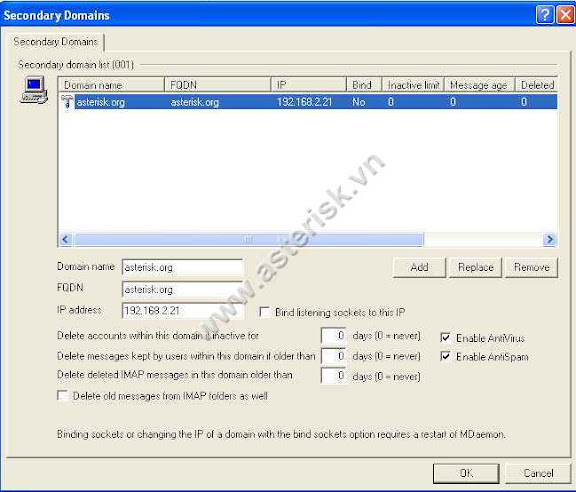
Task: Click the FQDN column header
Action: [217, 85]
